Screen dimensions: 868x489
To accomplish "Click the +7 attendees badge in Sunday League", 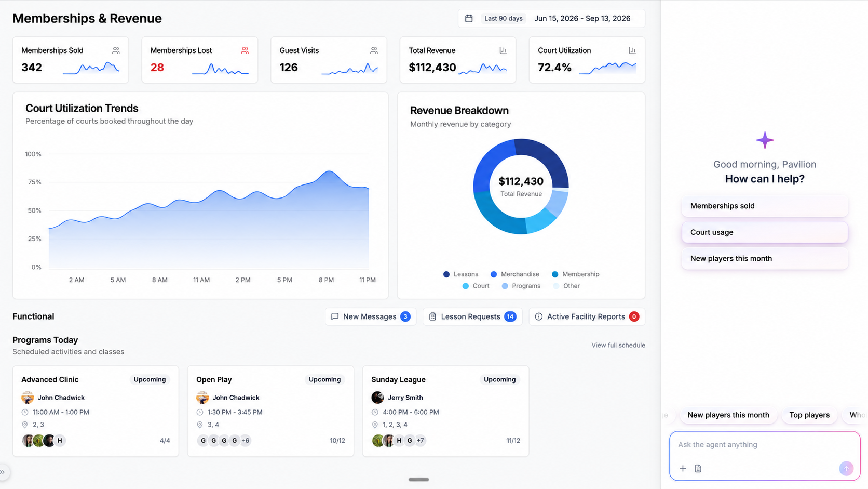I will [421, 441].
